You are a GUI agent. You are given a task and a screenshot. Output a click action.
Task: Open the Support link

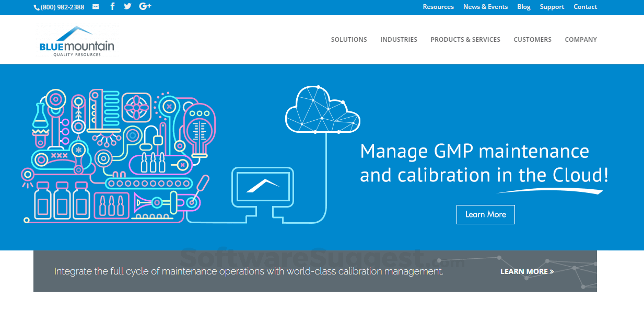pyautogui.click(x=552, y=7)
